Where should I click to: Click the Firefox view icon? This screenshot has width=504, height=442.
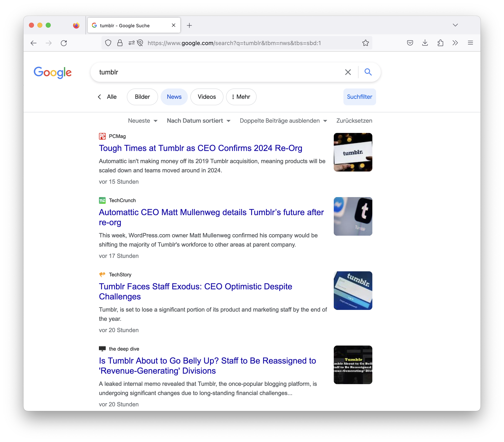click(76, 25)
